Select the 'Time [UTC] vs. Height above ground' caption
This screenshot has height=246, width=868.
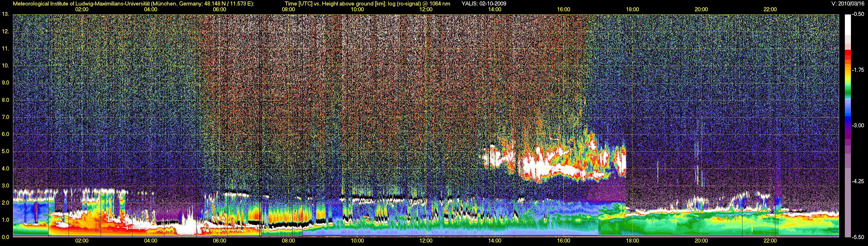tap(367, 4)
